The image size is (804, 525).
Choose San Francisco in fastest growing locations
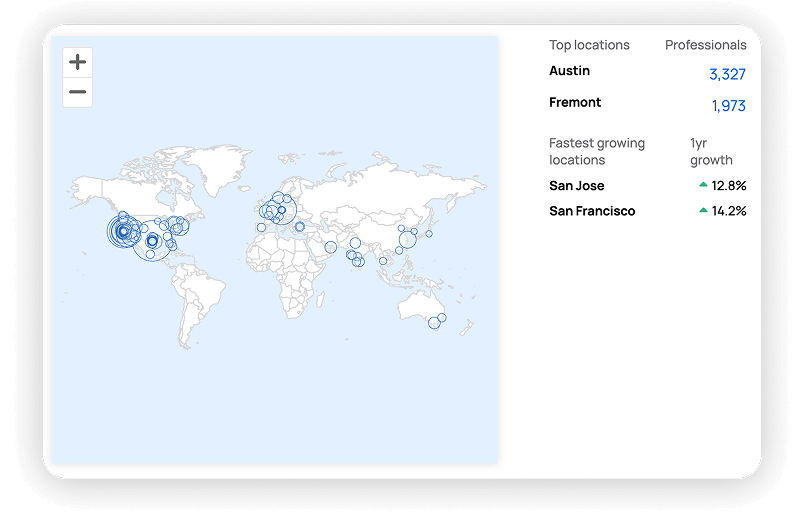pos(592,211)
